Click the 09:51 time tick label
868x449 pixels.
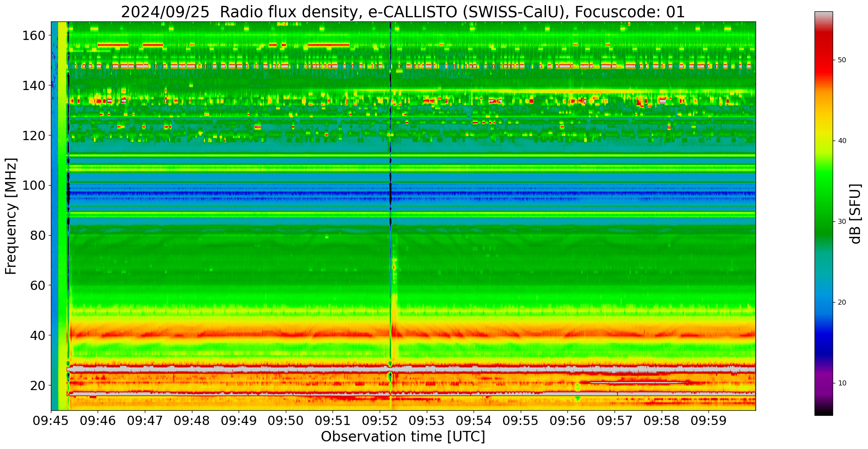(333, 421)
